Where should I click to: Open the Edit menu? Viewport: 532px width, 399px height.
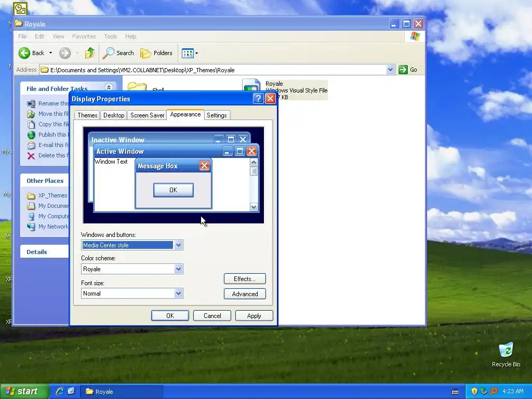click(39, 36)
